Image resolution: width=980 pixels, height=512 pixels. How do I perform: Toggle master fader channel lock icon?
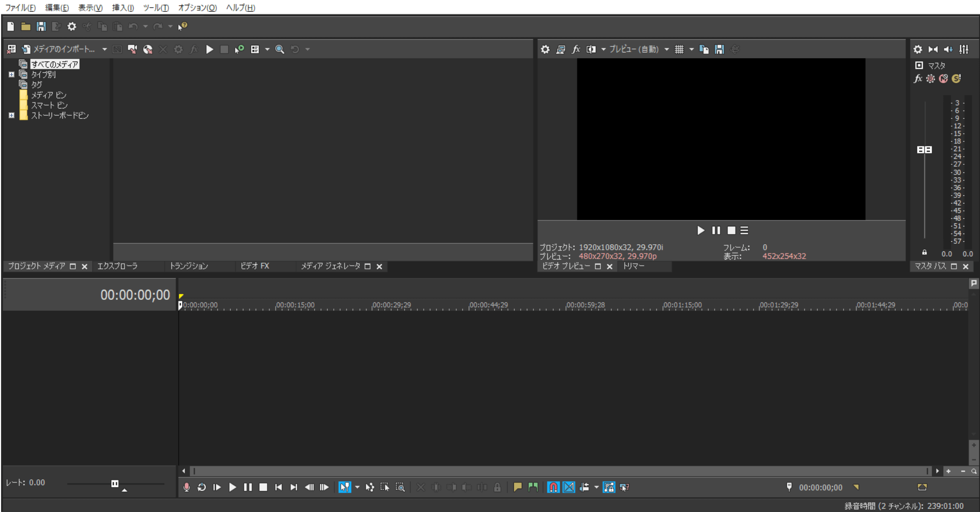[x=924, y=252]
